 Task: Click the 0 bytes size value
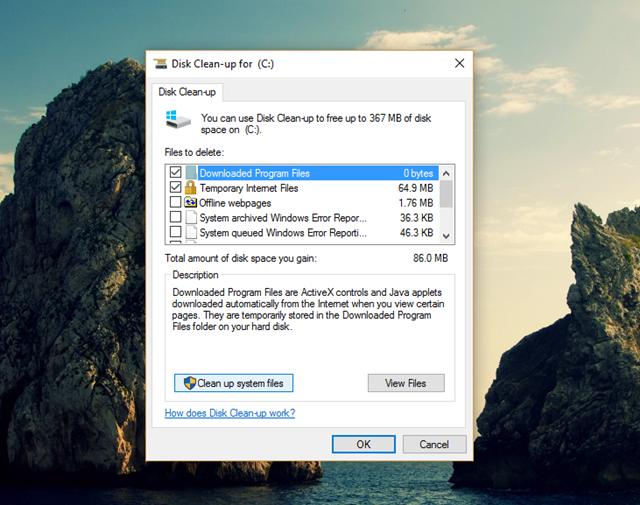(418, 174)
